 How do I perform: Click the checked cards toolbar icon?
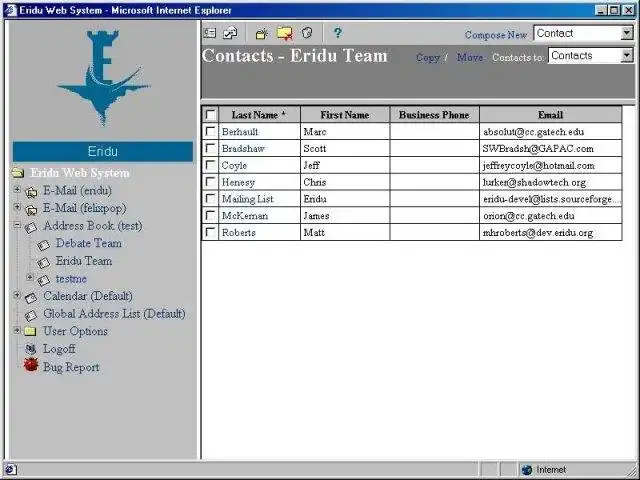pos(230,33)
